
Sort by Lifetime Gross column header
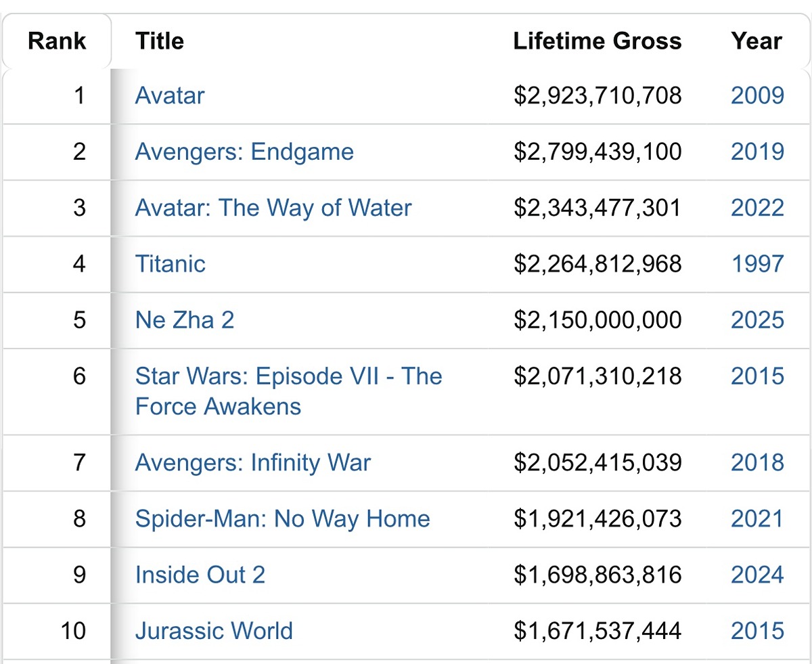[x=597, y=41]
